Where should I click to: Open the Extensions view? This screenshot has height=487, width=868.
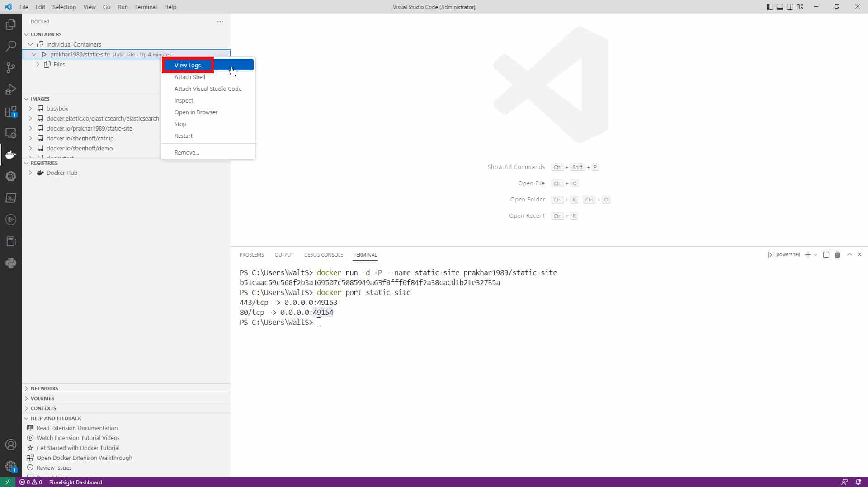click(x=11, y=111)
